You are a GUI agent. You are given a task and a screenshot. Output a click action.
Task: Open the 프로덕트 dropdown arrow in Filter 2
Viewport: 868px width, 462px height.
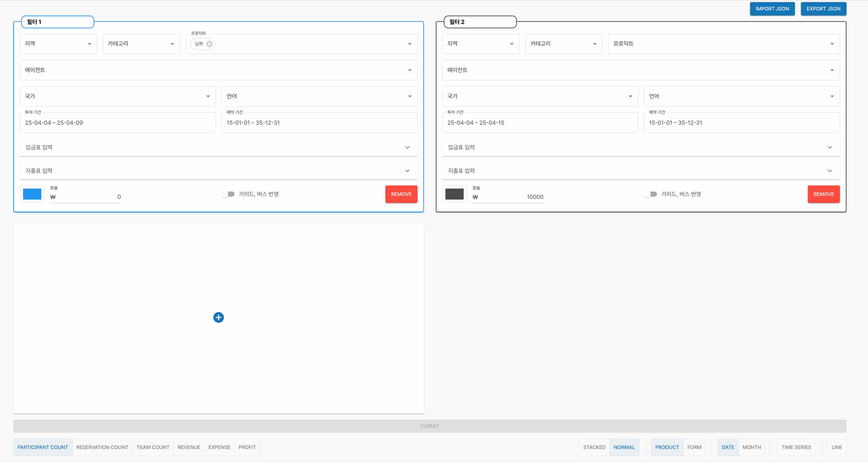pos(831,44)
